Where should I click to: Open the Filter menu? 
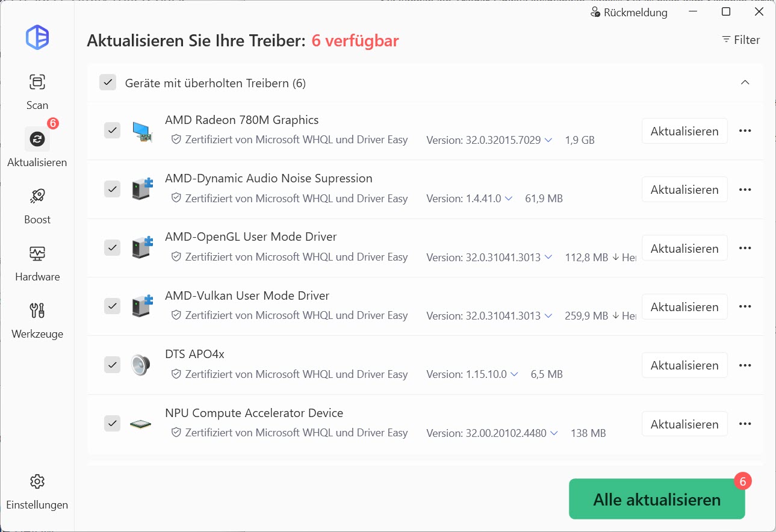coord(740,40)
